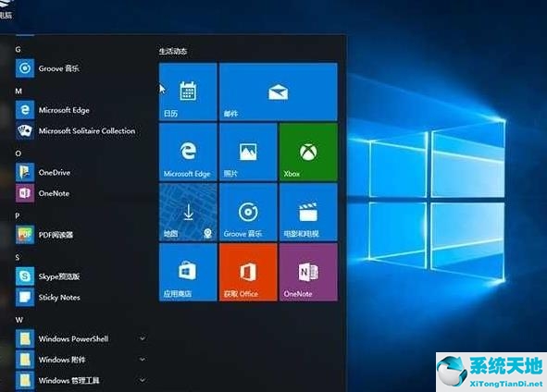Open the Store (应用商店) tile

coord(188,272)
